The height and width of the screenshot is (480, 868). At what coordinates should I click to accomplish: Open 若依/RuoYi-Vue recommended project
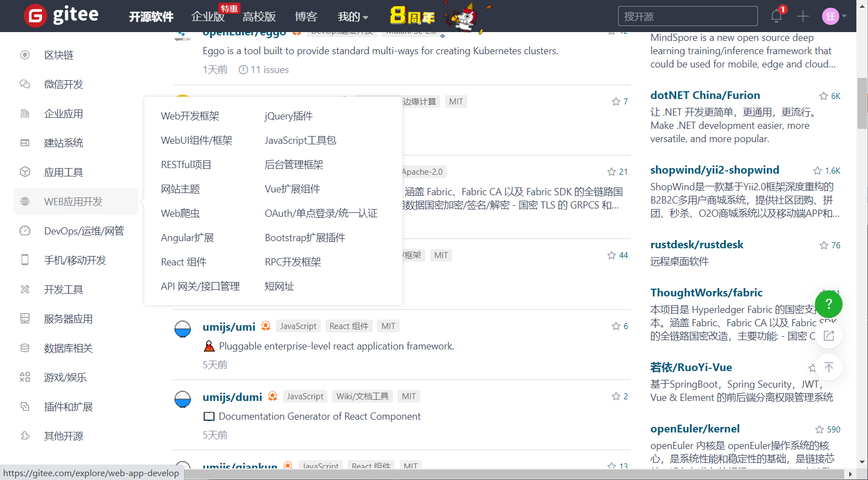tap(691, 367)
